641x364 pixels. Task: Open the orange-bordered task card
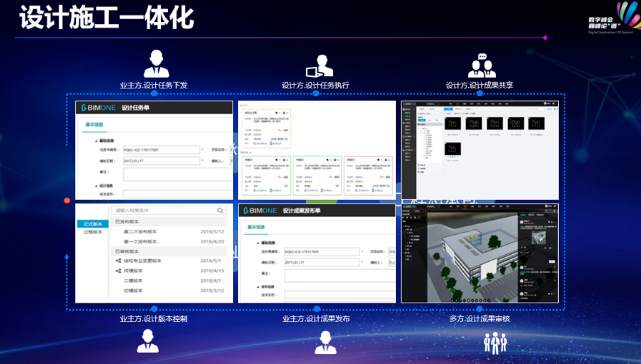click(x=267, y=128)
